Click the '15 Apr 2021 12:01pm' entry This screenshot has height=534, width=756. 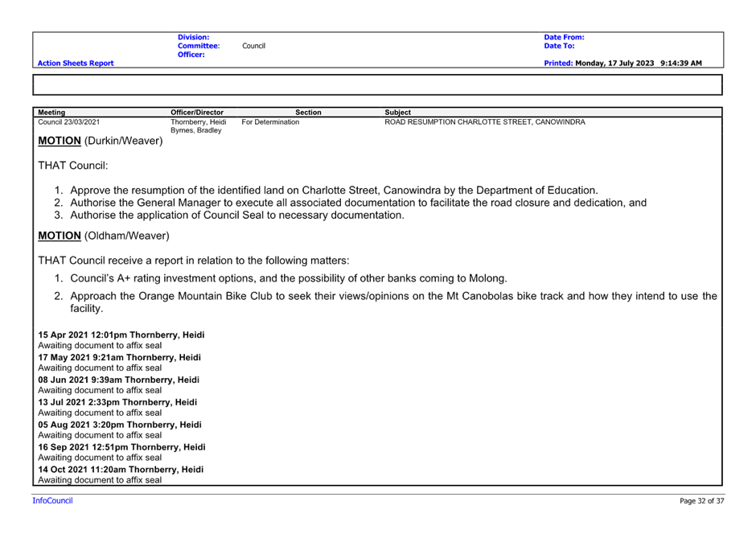point(121,335)
